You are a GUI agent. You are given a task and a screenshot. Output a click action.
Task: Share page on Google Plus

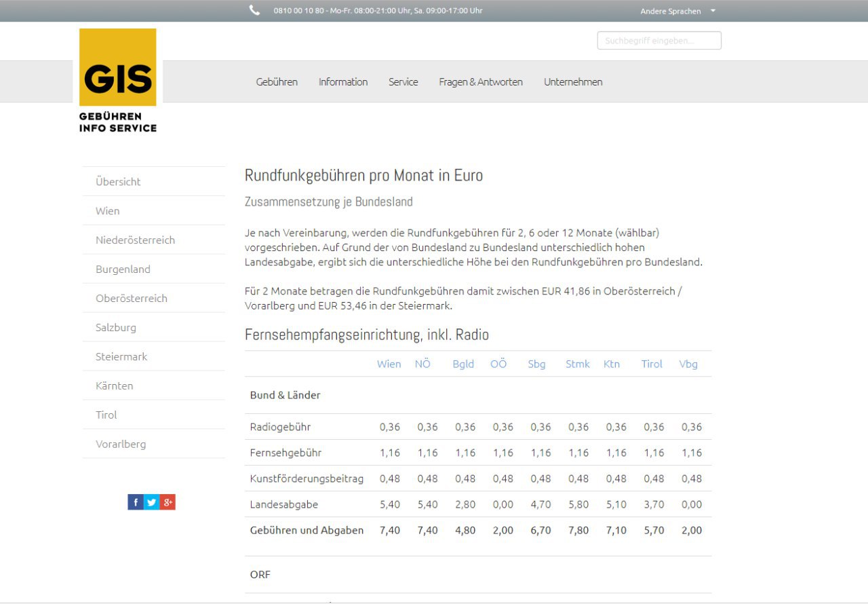[x=167, y=502]
